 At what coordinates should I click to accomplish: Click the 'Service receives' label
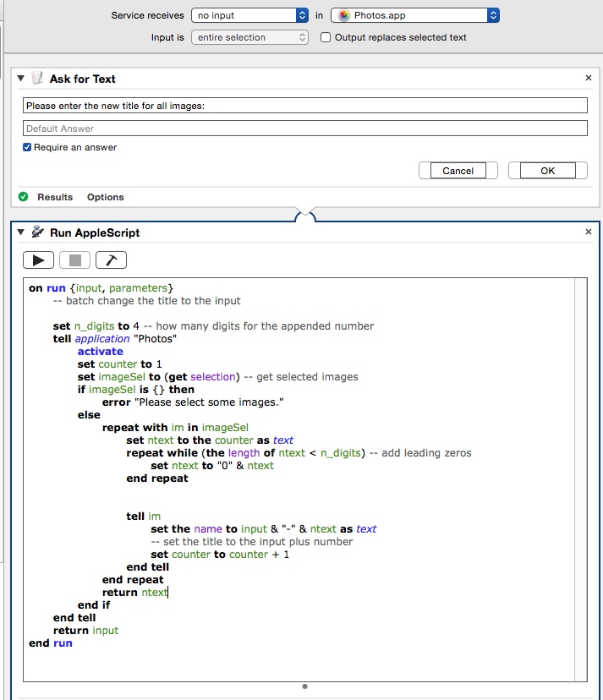click(147, 15)
